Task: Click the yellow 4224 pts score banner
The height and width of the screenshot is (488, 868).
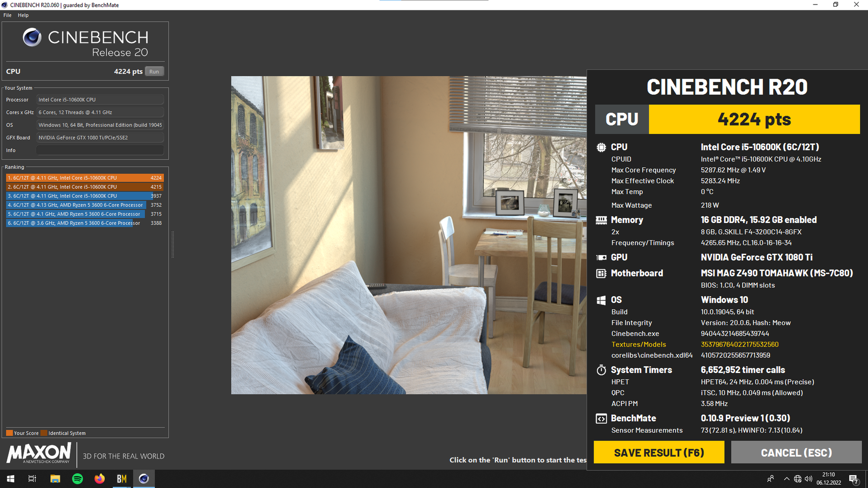Action: point(754,120)
